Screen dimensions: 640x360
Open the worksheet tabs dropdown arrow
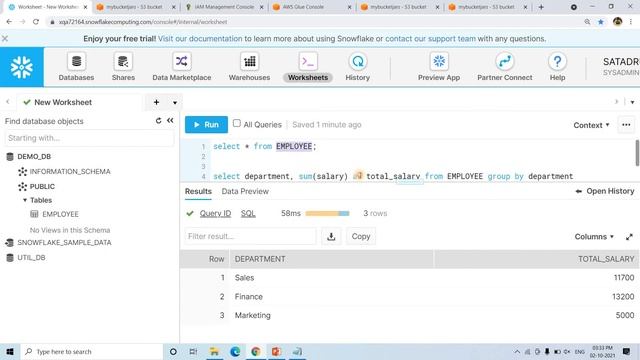click(x=175, y=102)
